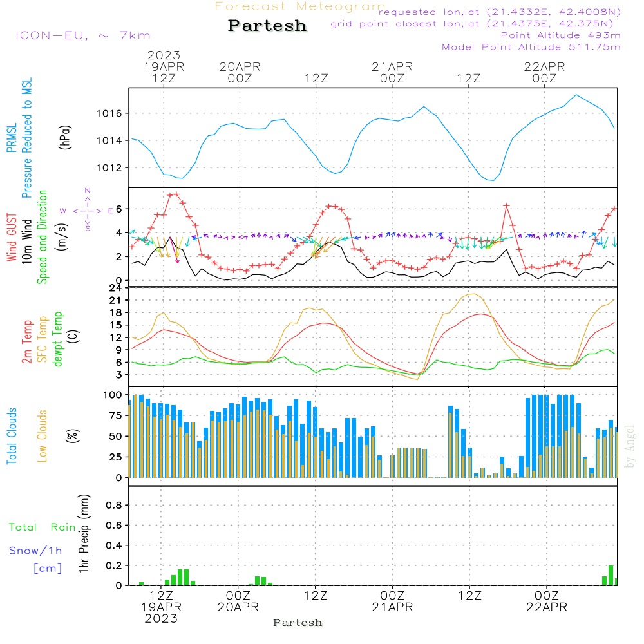Click the '0.2' value on precipitation axis
This screenshot has width=644, height=644.
[x=114, y=565]
